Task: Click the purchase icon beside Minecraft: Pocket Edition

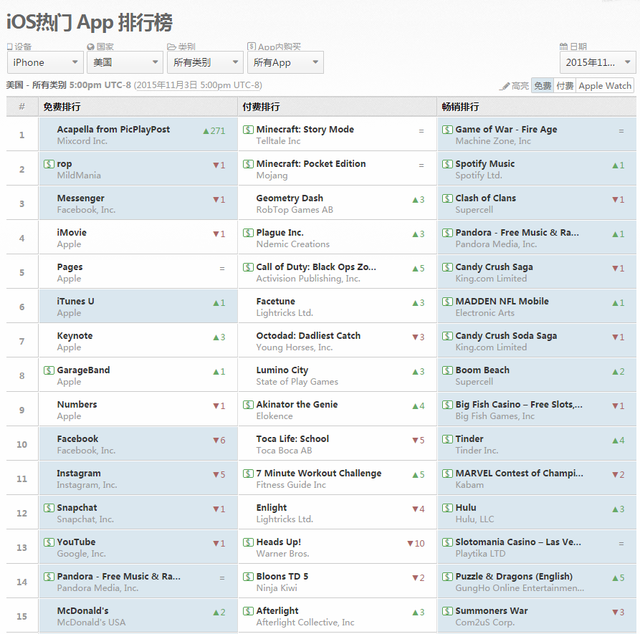Action: tap(248, 164)
